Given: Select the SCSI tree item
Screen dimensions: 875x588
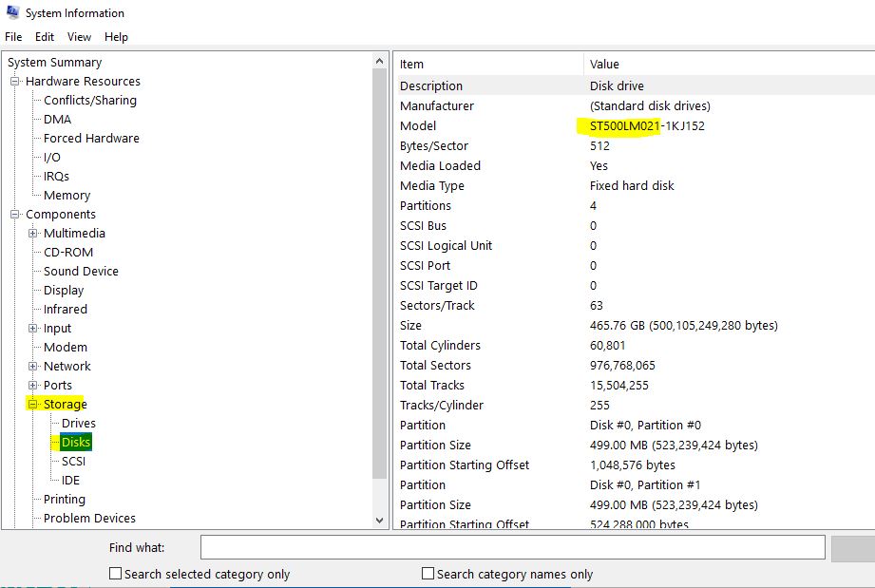Looking at the screenshot, I should (x=74, y=461).
